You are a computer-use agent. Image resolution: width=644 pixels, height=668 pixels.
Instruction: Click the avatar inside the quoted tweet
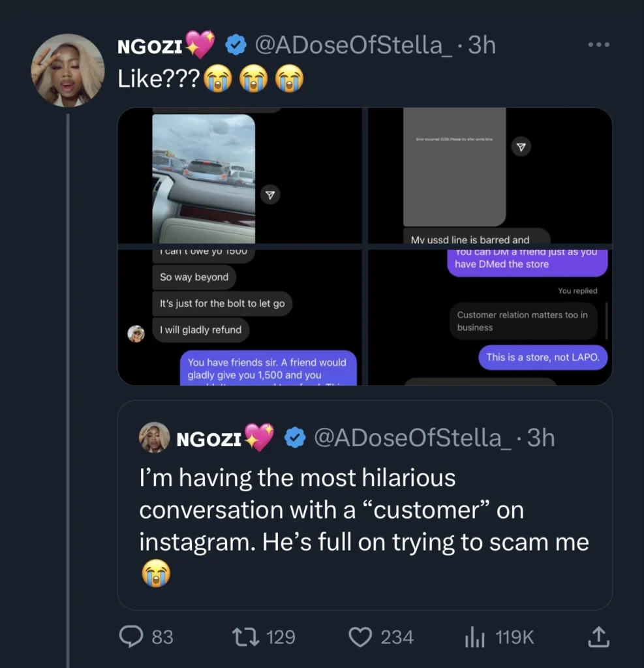pos(151,438)
